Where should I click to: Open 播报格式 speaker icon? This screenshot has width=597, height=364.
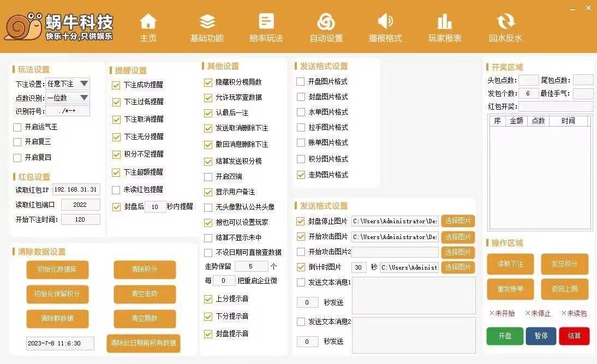(385, 21)
